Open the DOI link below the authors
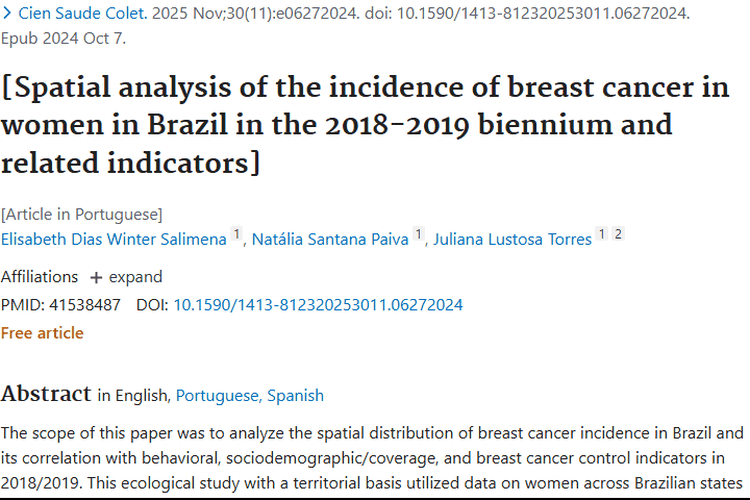The height and width of the screenshot is (500, 750). [318, 305]
